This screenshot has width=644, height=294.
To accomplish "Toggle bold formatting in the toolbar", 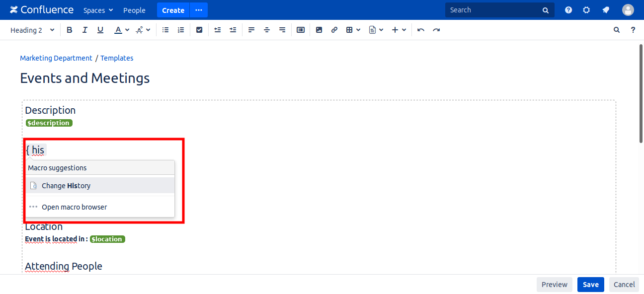I will 70,30.
